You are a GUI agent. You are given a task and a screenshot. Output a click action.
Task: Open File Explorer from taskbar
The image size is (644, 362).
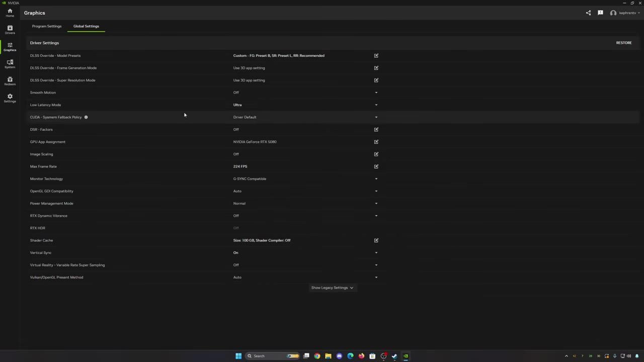[x=328, y=356]
